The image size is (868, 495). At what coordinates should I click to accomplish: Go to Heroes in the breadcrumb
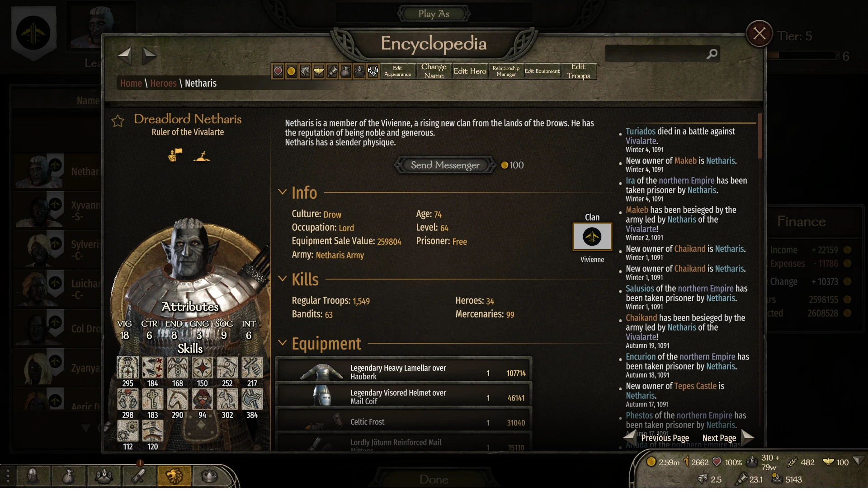pos(163,83)
